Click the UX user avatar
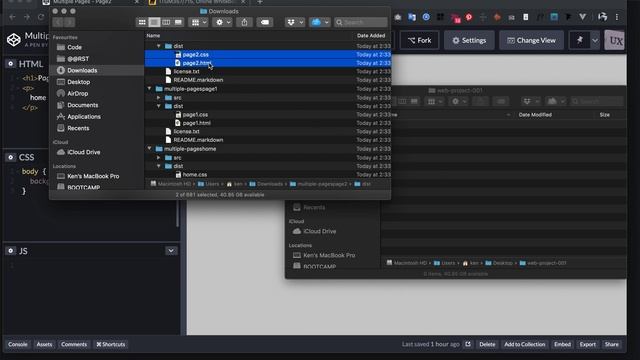640x360 pixels. coord(615,40)
